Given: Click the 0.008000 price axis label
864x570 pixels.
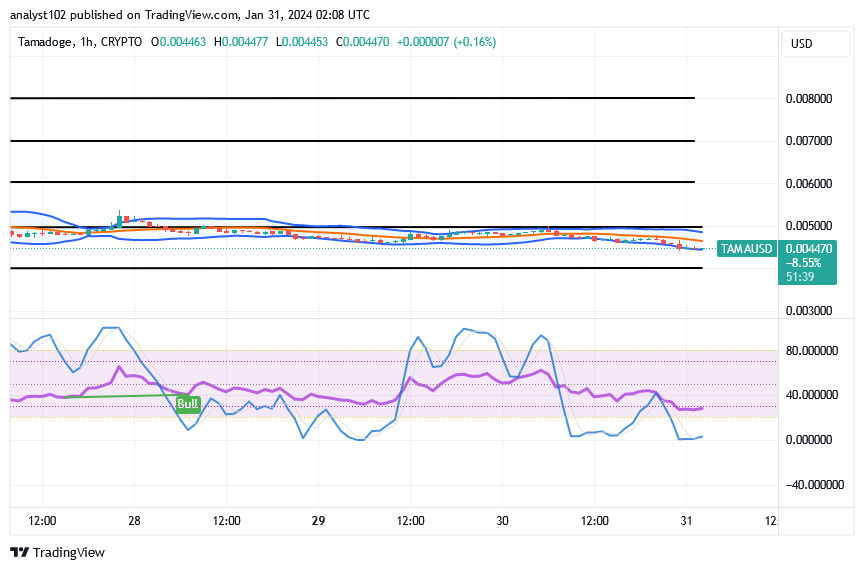Looking at the screenshot, I should [x=809, y=99].
